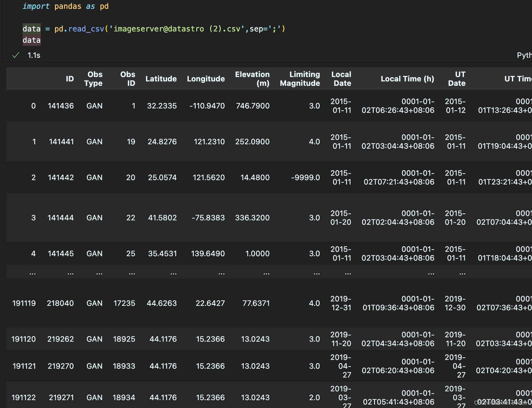
Task: Click ID cell 219262
Action: tap(61, 339)
